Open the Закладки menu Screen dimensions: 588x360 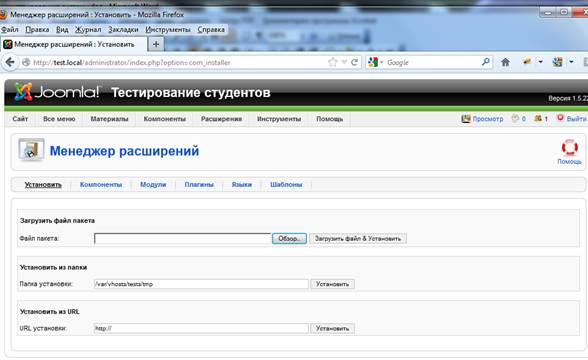tap(123, 29)
